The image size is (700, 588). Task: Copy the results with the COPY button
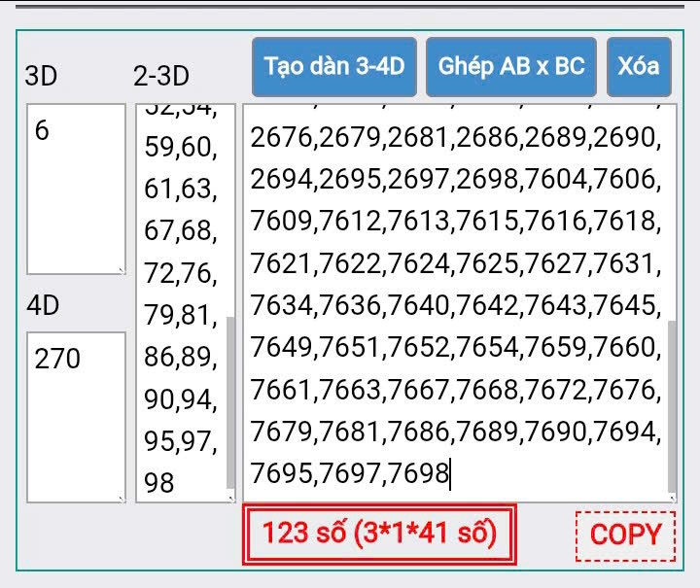click(x=625, y=534)
